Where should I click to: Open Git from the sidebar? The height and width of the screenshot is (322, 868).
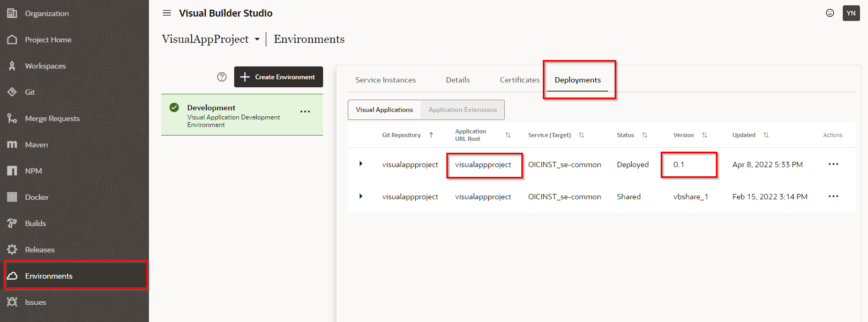[x=30, y=92]
